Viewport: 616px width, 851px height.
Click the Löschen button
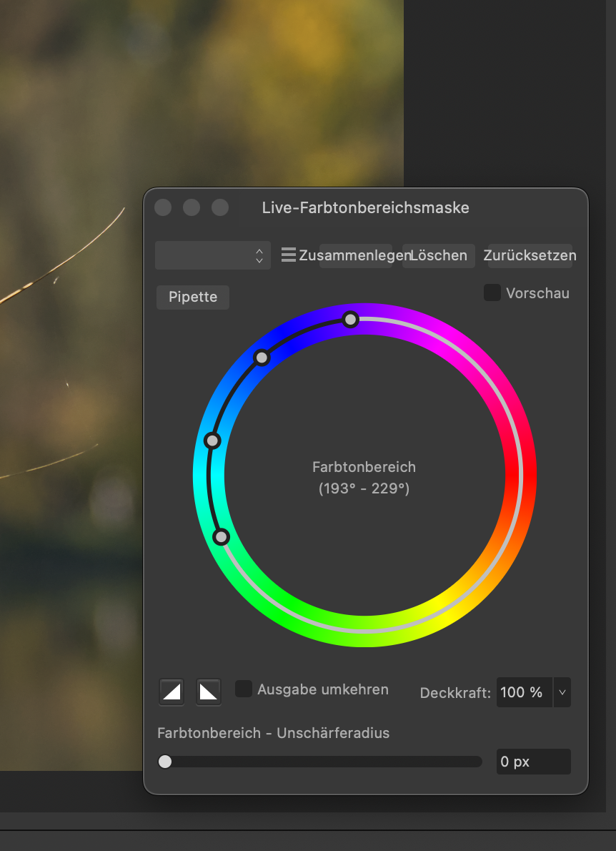[438, 255]
